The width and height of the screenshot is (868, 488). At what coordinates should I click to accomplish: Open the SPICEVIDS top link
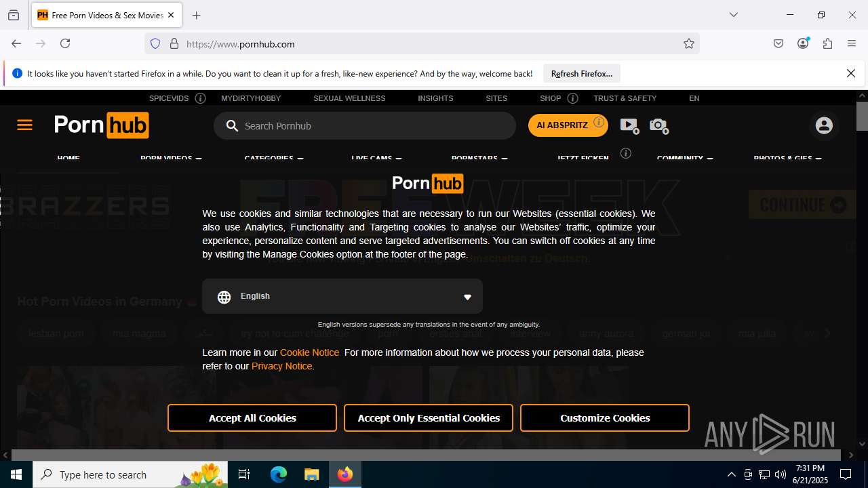point(169,98)
